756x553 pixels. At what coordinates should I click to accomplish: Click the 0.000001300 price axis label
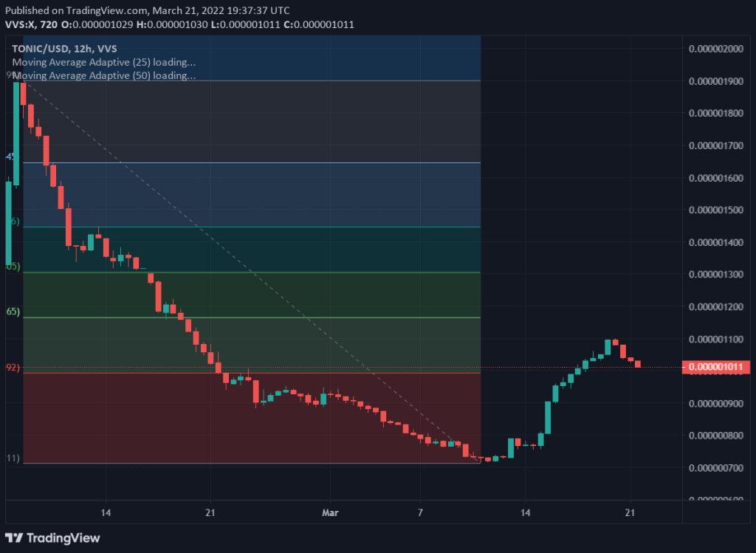click(x=716, y=275)
